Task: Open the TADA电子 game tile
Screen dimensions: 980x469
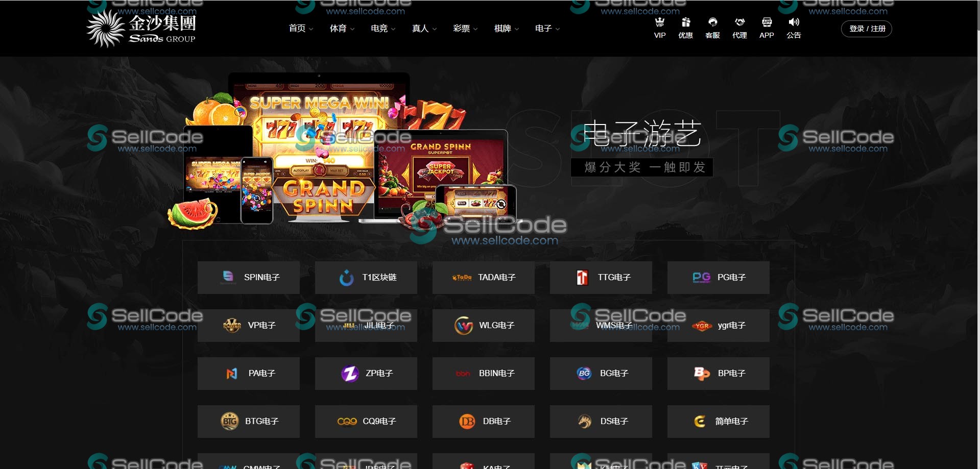Action: point(483,277)
